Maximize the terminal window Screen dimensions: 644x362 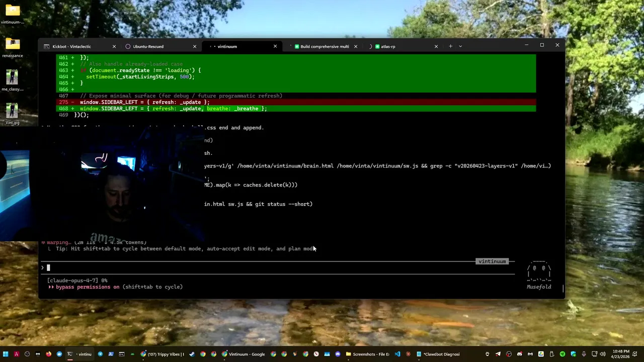pos(542,45)
